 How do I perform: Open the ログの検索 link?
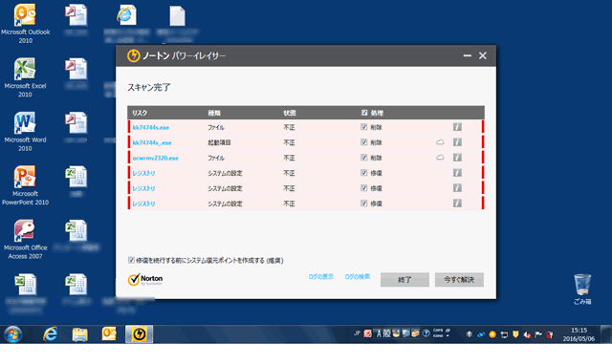pos(357,277)
